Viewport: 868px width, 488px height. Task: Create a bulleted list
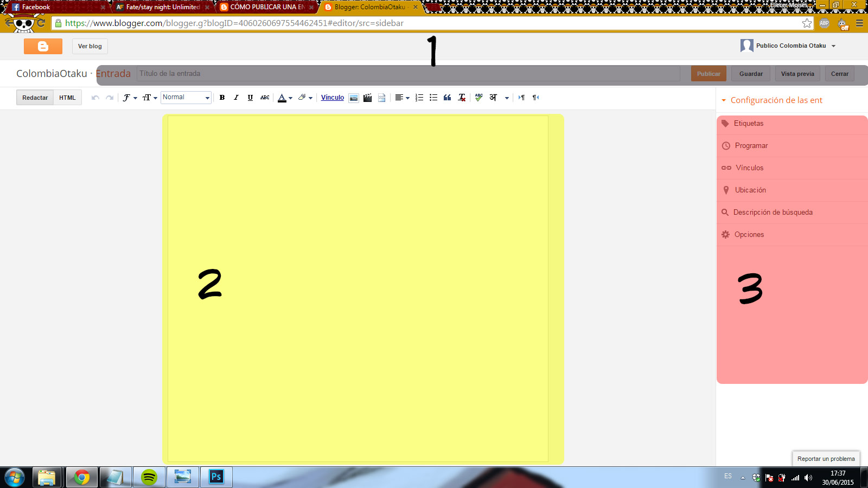click(x=433, y=98)
